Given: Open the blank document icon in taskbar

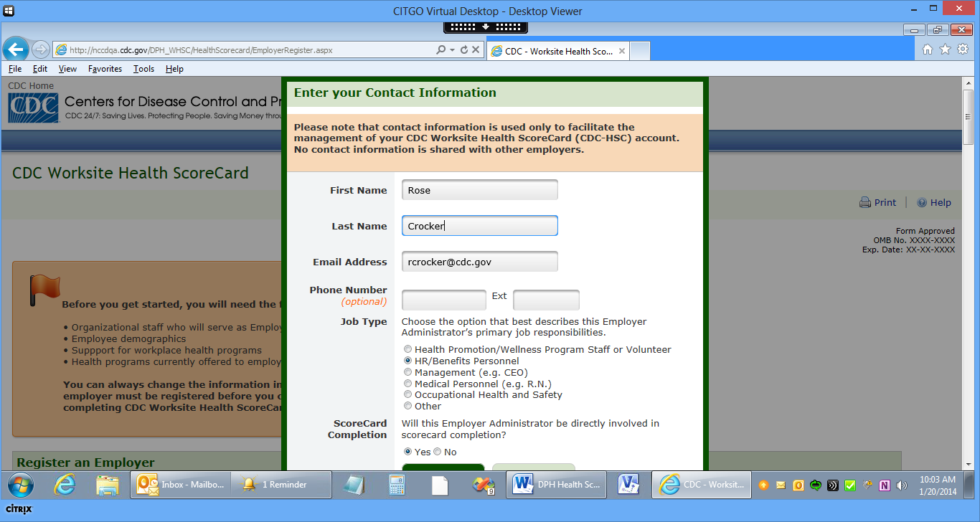Looking at the screenshot, I should (440, 485).
